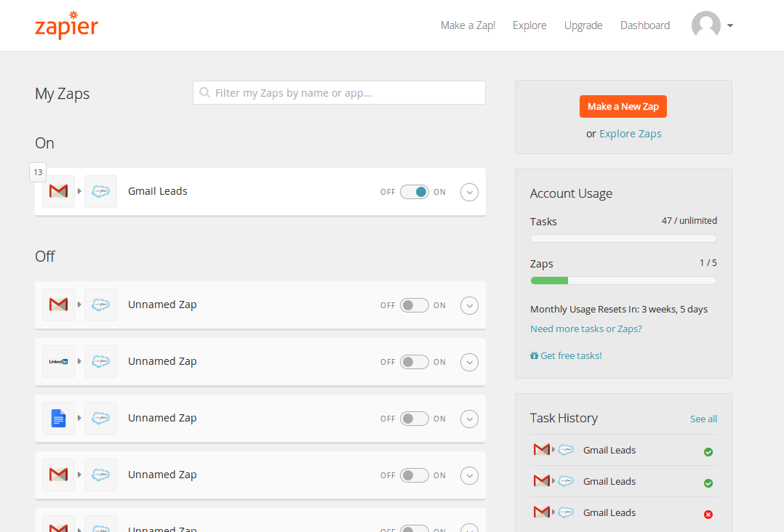Click the 1 / 5 zaps count
The width and height of the screenshot is (784, 532).
(x=708, y=263)
